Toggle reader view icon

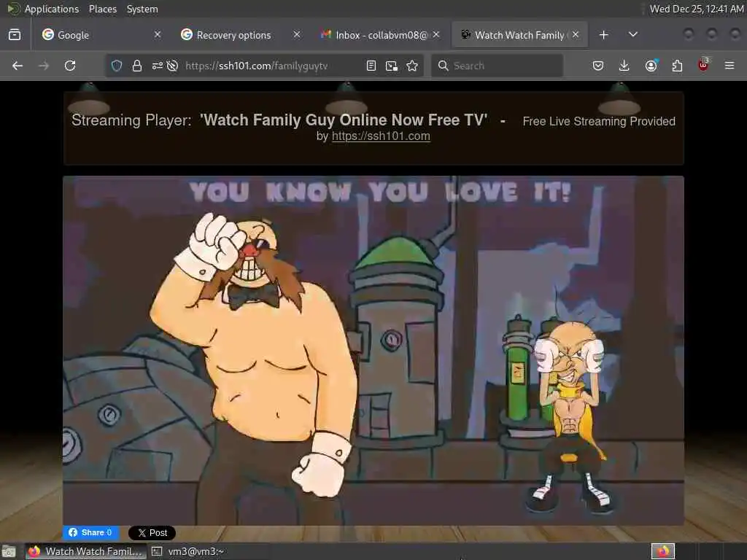pos(371,66)
